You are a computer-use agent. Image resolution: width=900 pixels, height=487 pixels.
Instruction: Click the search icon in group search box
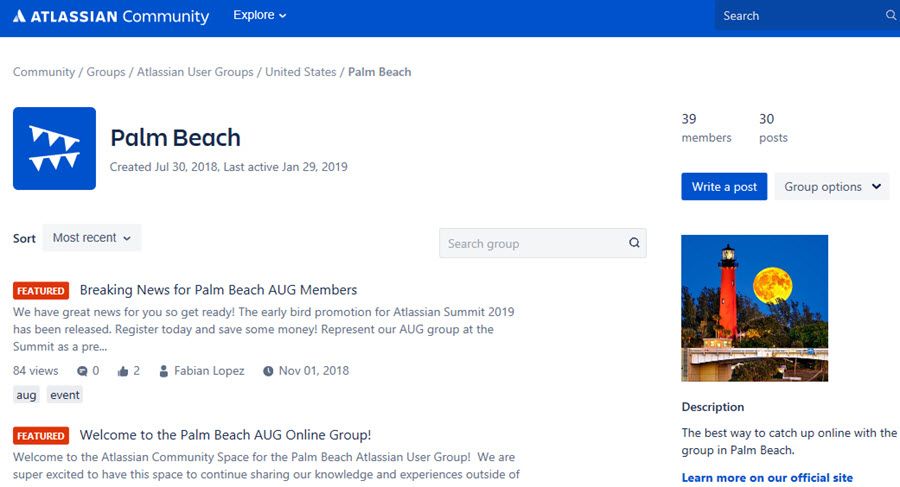(634, 243)
